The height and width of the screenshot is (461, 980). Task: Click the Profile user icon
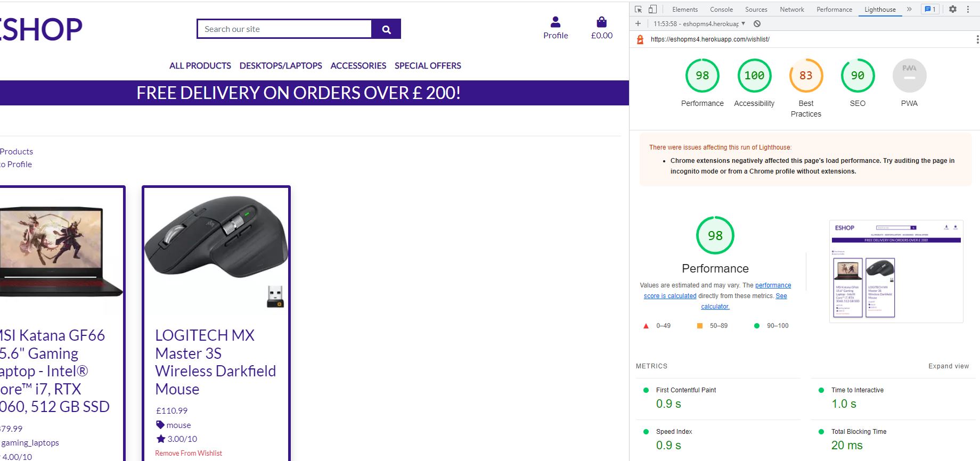pos(556,22)
